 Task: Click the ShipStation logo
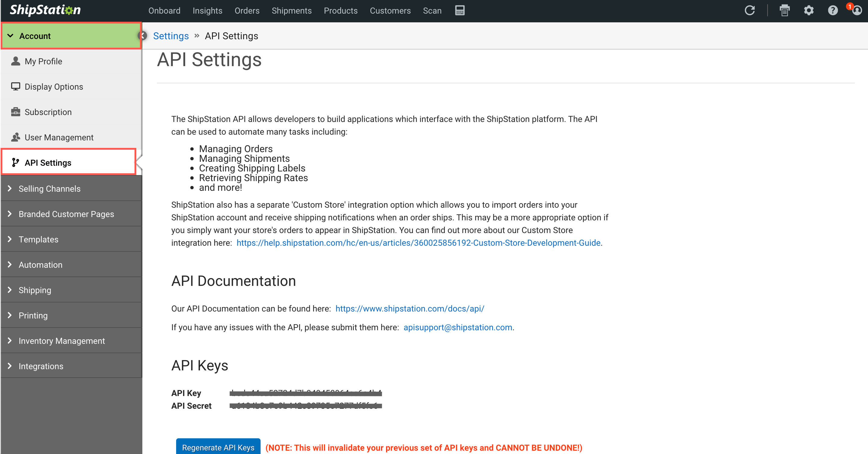(45, 10)
